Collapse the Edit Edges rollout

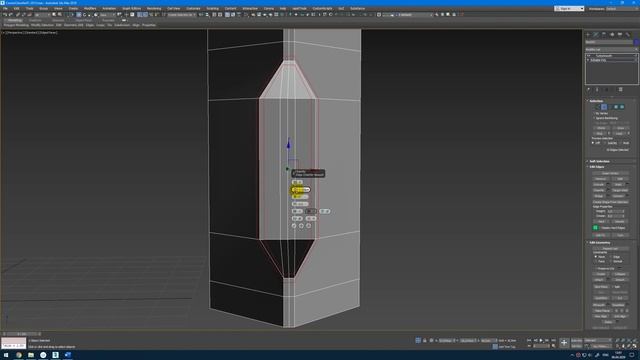pyautogui.click(x=597, y=167)
